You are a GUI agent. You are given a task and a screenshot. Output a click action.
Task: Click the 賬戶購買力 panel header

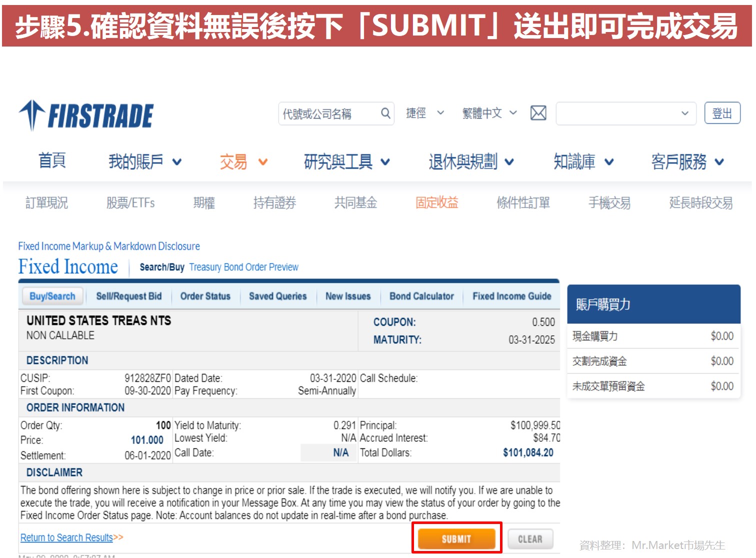point(653,304)
